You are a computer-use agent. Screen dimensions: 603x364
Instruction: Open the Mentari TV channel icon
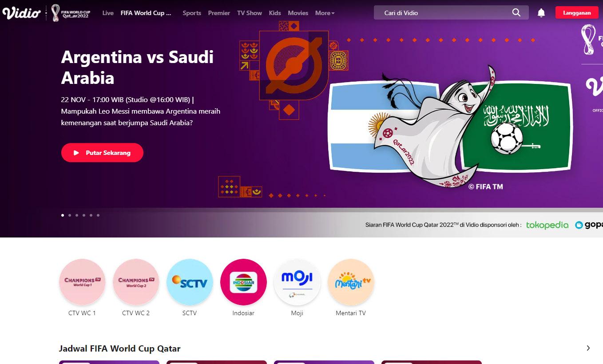click(351, 282)
